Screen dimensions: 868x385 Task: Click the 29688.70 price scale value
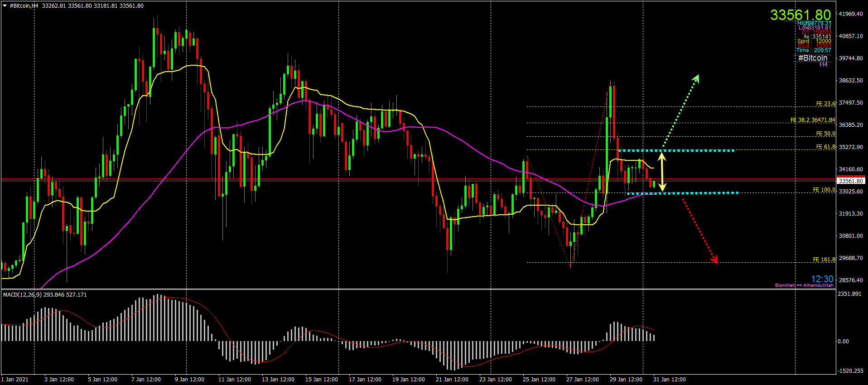pyautogui.click(x=851, y=258)
